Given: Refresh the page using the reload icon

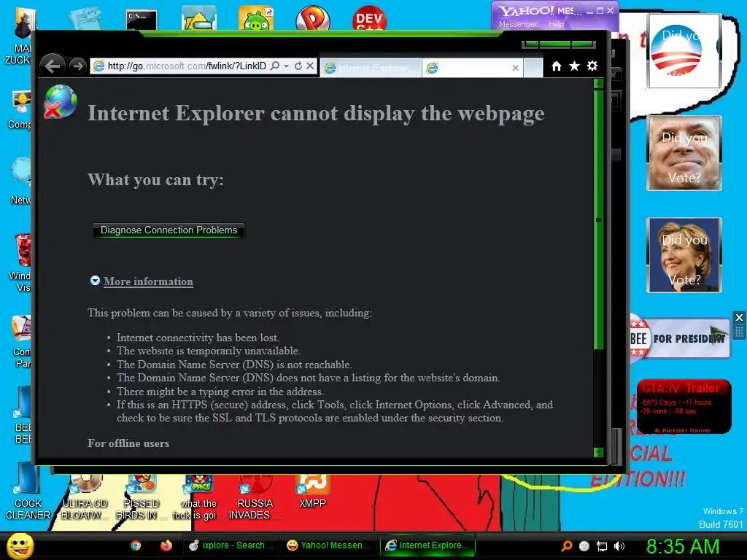Looking at the screenshot, I should [298, 66].
